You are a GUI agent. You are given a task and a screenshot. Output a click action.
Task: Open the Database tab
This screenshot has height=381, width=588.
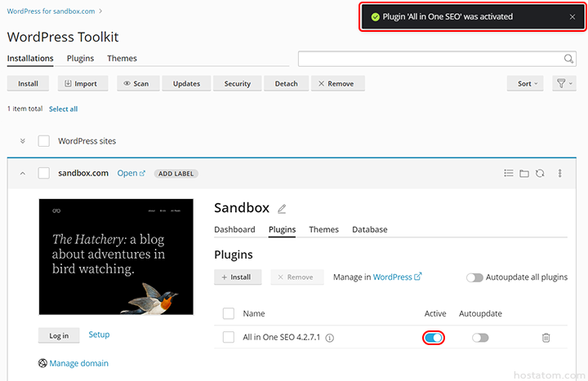pyautogui.click(x=369, y=230)
